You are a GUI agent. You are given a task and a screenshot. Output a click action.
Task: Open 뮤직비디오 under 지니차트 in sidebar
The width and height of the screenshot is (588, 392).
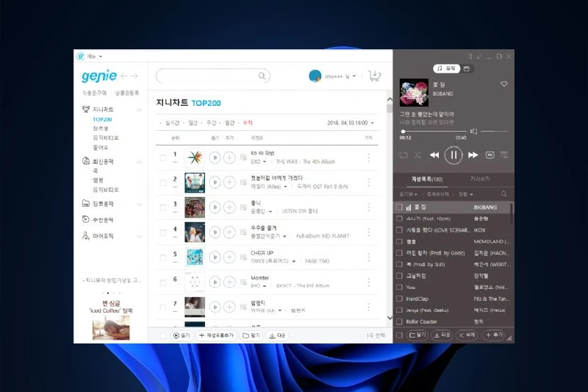point(106,138)
